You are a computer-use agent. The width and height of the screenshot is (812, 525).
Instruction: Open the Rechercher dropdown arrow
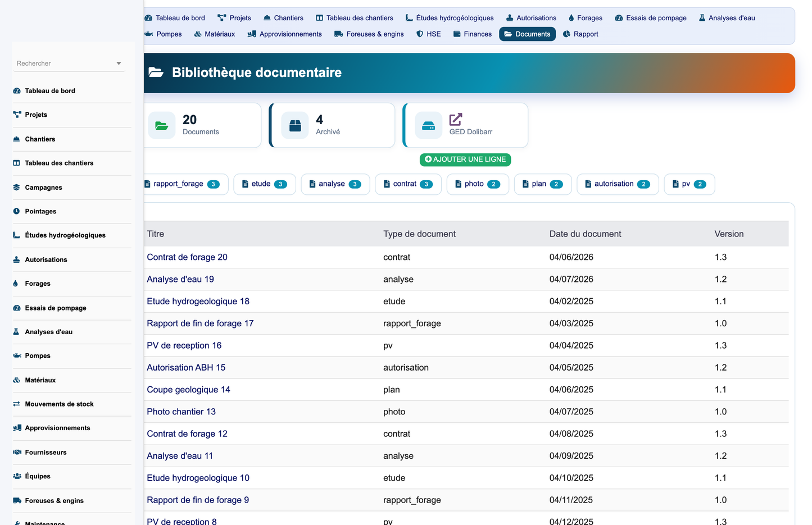[x=119, y=63]
